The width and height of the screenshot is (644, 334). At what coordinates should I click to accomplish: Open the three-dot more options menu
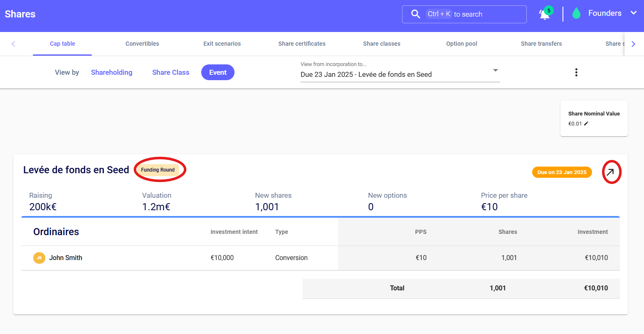pyautogui.click(x=576, y=73)
